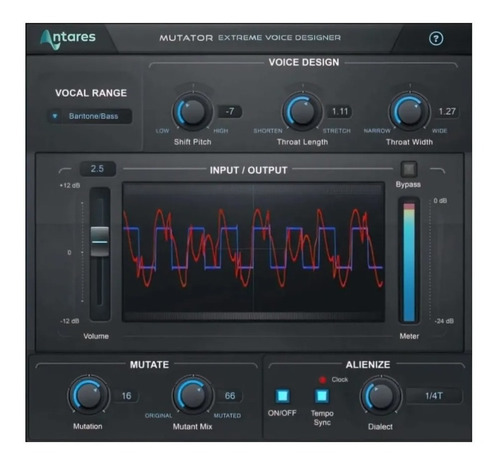This screenshot has width=500, height=467.
Task: Click the Dialect knob
Action: tap(380, 396)
